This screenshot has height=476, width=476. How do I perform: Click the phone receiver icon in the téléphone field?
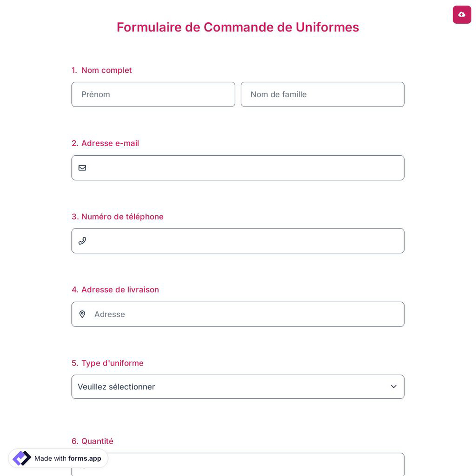pyautogui.click(x=82, y=241)
